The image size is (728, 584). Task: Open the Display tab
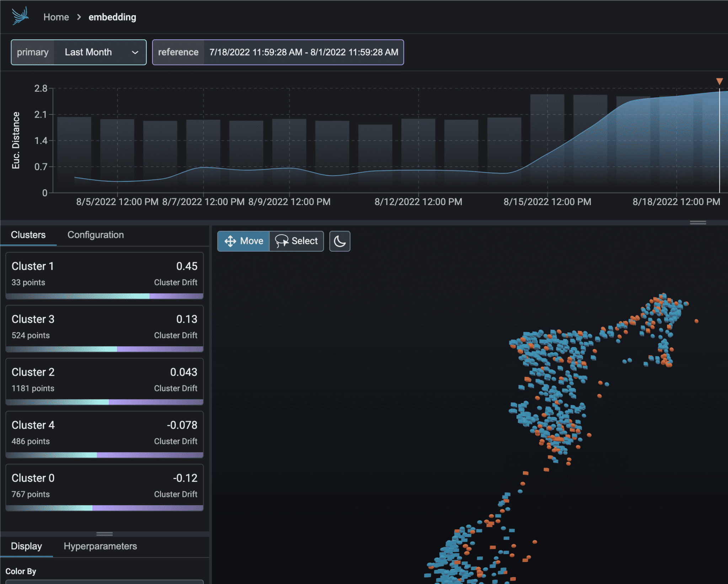point(26,546)
